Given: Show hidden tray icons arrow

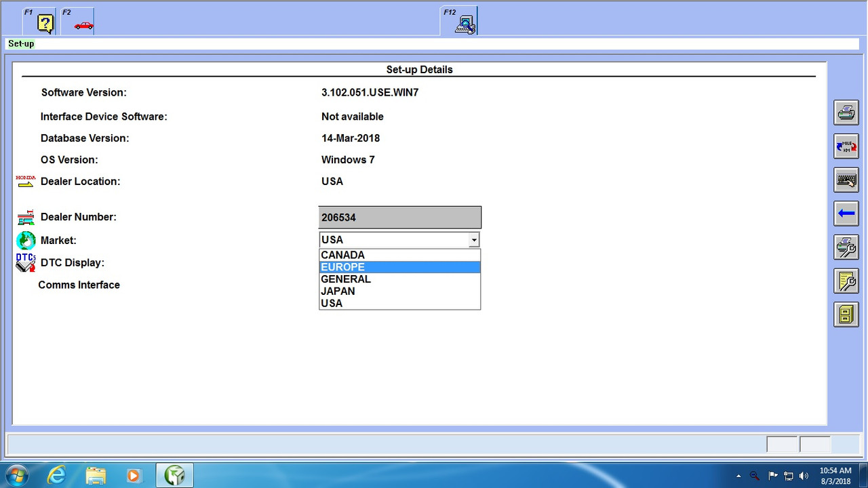Looking at the screenshot, I should pyautogui.click(x=738, y=476).
